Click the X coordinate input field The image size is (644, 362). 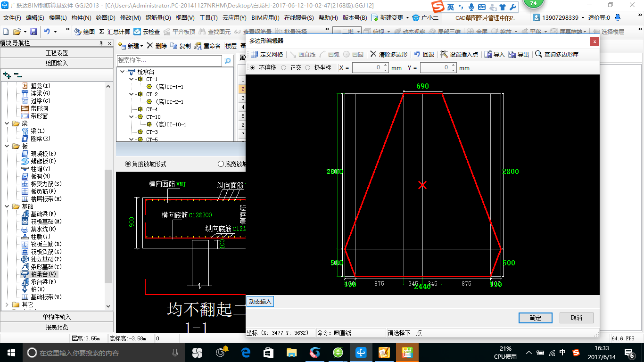tap(368, 68)
